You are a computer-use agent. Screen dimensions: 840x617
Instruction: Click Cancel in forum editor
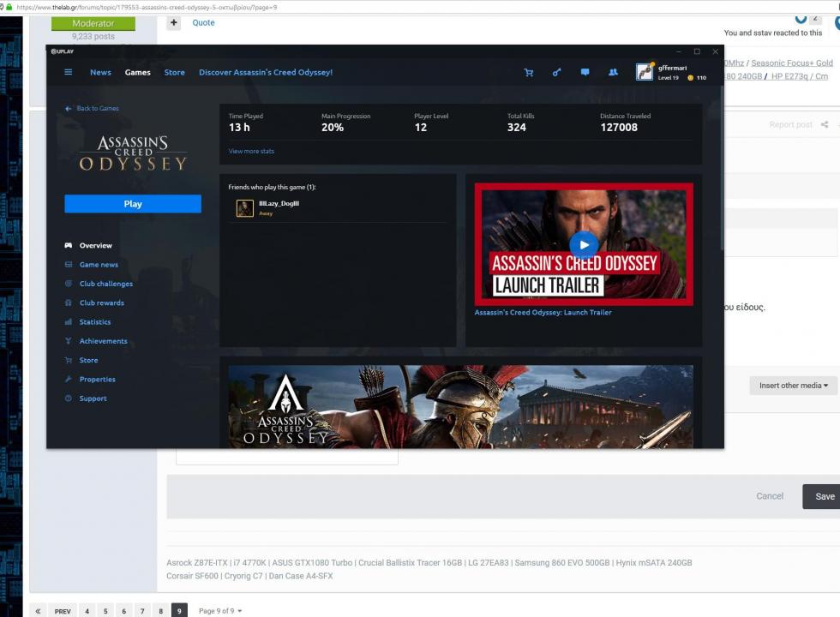770,496
